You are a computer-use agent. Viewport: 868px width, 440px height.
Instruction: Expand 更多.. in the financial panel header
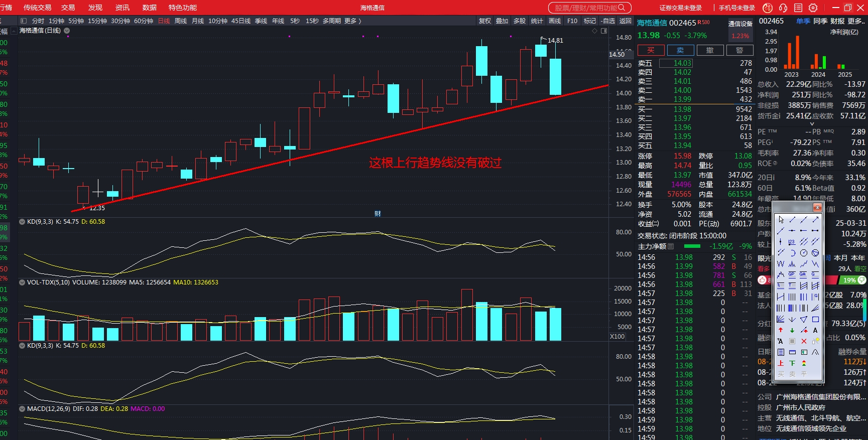click(x=856, y=21)
